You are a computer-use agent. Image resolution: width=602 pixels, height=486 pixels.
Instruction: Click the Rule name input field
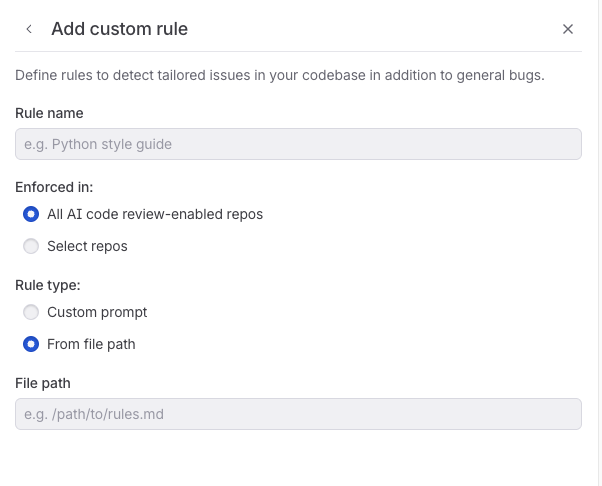click(x=298, y=144)
